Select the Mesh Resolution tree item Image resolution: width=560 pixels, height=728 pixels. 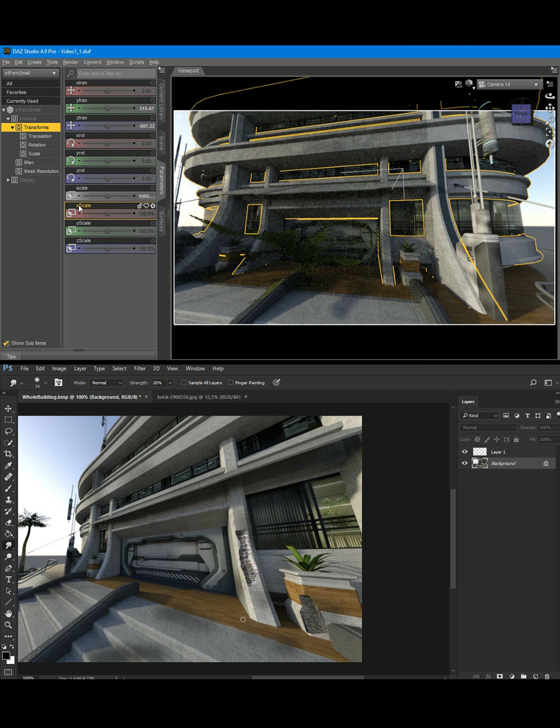(41, 171)
